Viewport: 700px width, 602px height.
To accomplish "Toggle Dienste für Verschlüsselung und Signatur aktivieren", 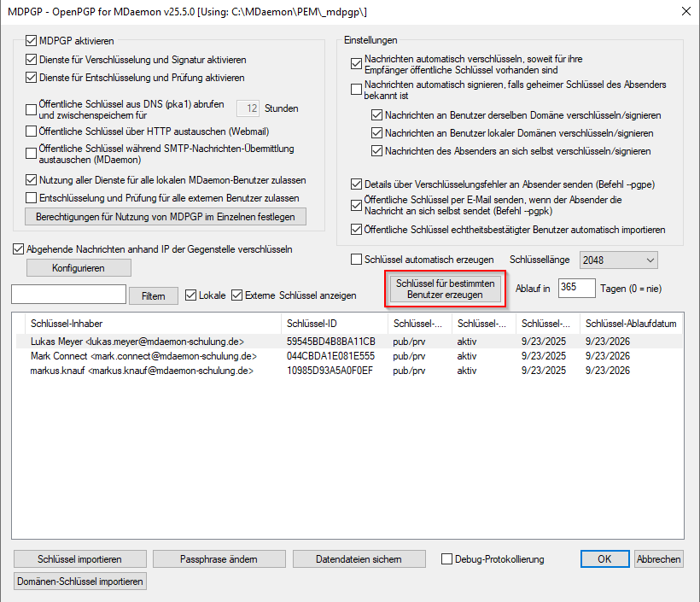I will [32, 60].
